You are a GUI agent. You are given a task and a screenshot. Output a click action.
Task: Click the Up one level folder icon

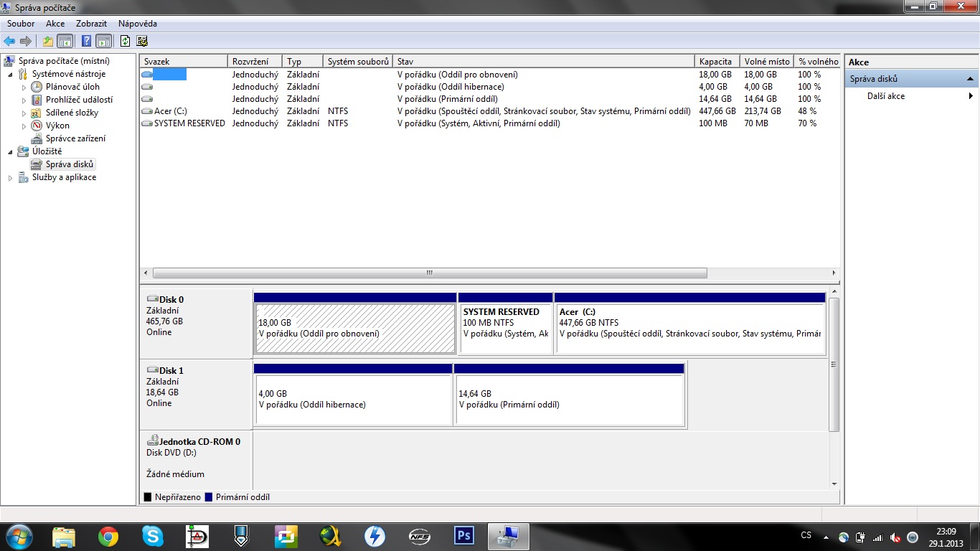[48, 41]
